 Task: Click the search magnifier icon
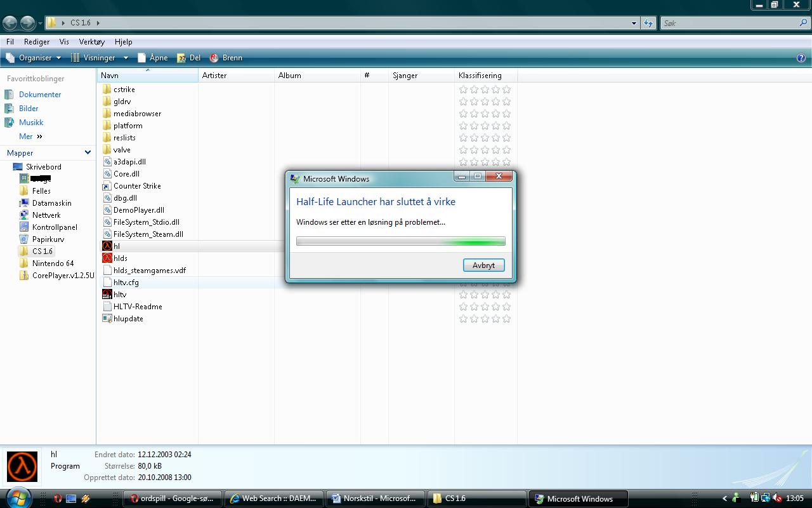pyautogui.click(x=804, y=23)
